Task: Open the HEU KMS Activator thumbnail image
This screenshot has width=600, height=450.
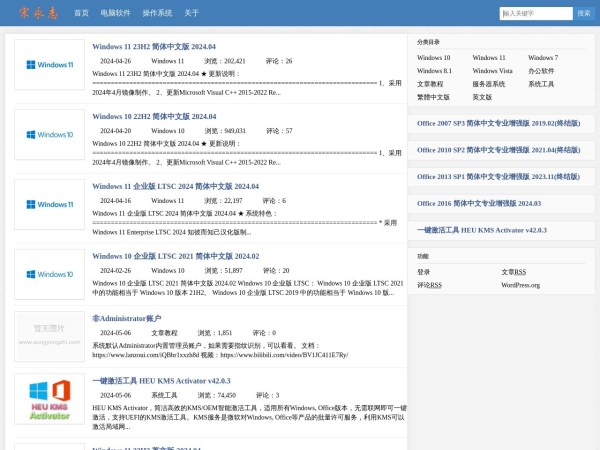Action: coord(49,399)
